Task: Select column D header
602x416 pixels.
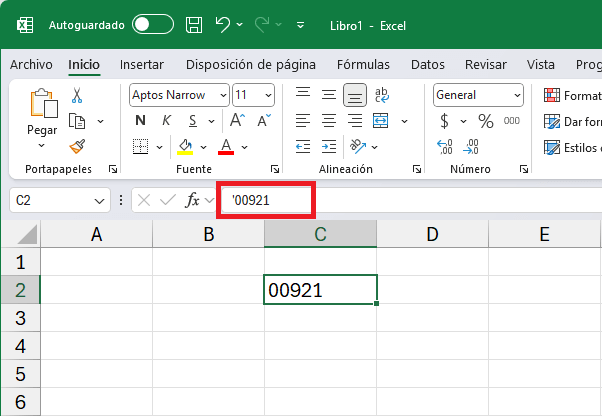Action: tap(432, 234)
